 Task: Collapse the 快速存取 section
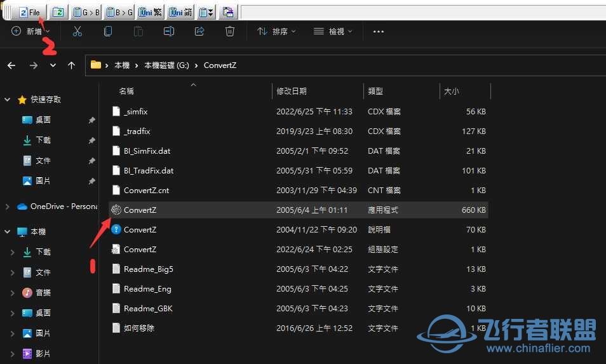[8, 100]
